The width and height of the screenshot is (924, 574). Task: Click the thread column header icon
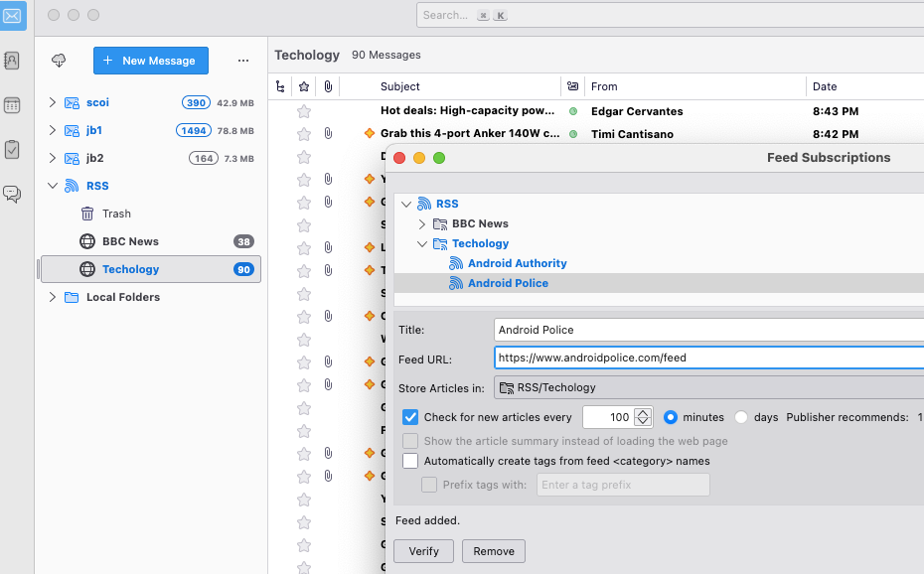280,86
